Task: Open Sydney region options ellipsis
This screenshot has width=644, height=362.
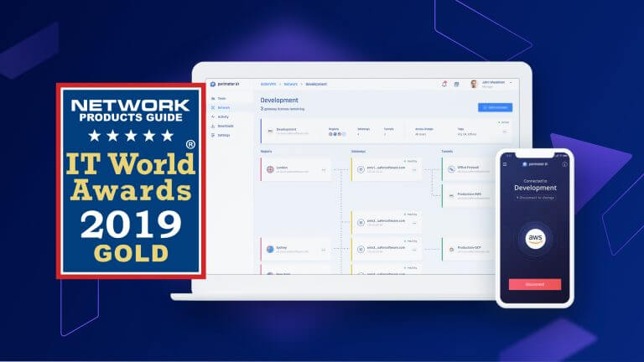Action: pyautogui.click(x=324, y=250)
